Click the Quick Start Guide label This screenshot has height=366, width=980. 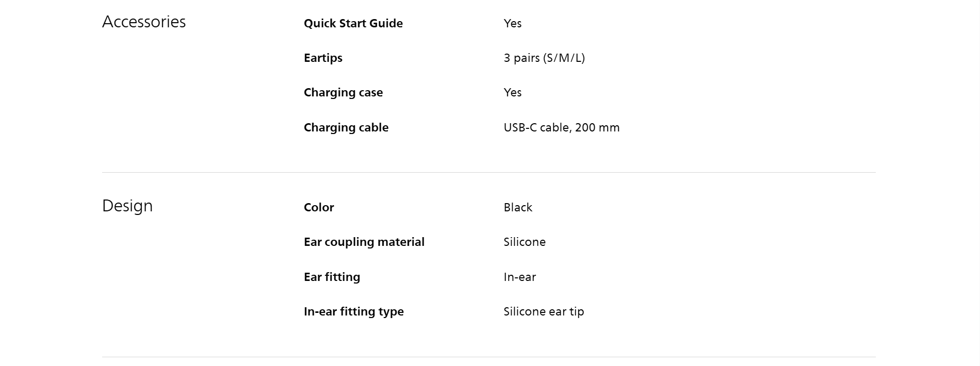tap(353, 23)
